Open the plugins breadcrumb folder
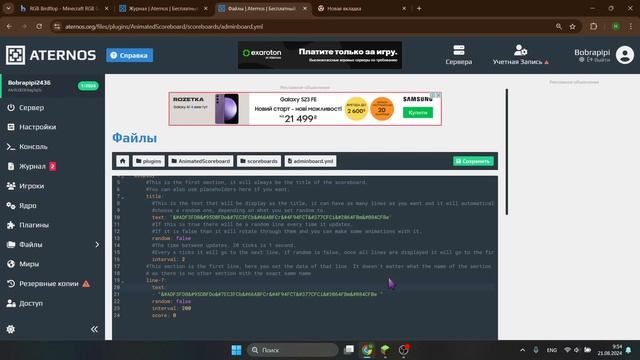The width and height of the screenshot is (640, 360). pos(149,161)
